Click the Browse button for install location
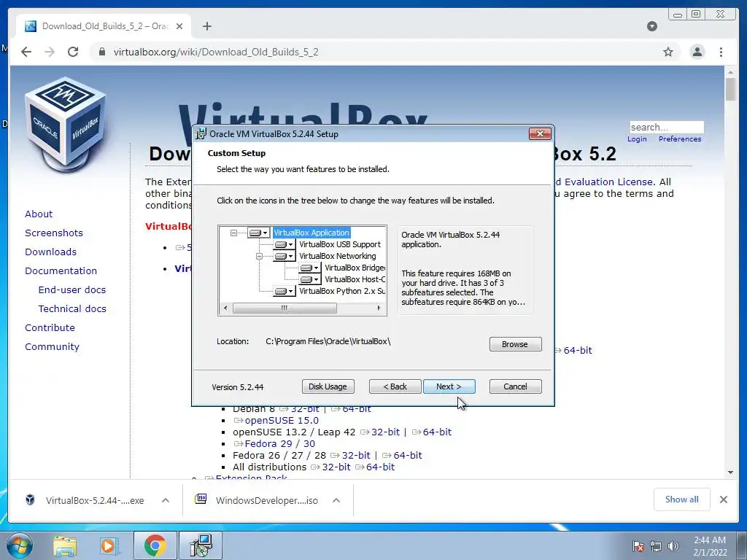The height and width of the screenshot is (560, 747). pos(515,344)
